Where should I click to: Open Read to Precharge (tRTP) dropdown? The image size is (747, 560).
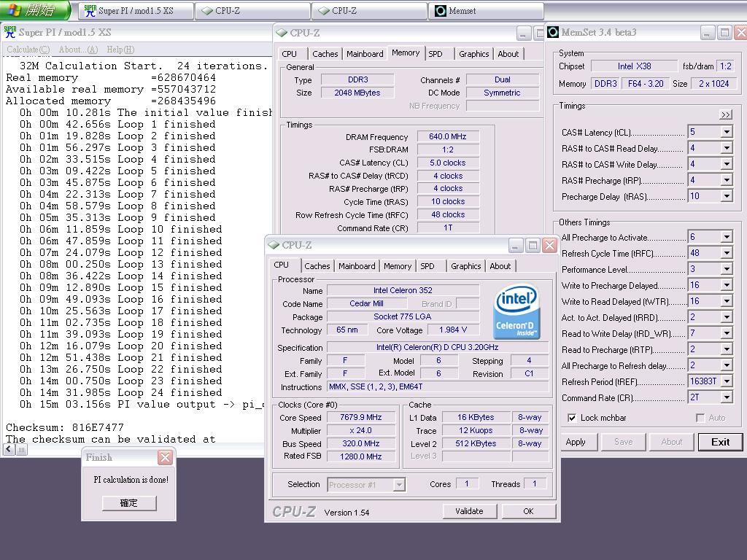click(726, 349)
